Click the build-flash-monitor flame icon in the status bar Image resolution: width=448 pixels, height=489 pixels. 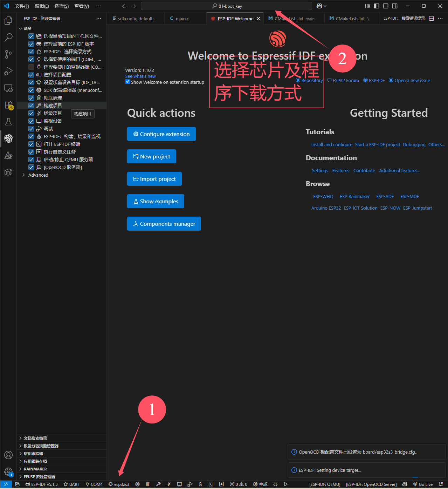pyautogui.click(x=200, y=484)
